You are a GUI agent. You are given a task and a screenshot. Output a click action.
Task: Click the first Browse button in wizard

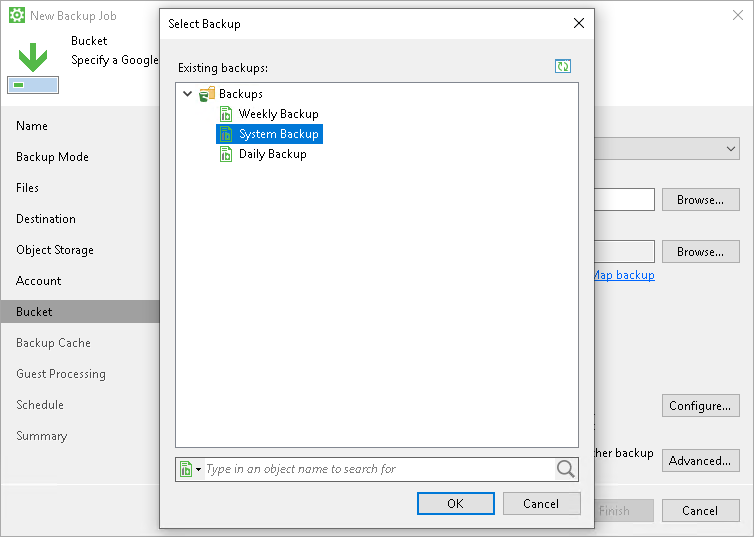tap(701, 200)
